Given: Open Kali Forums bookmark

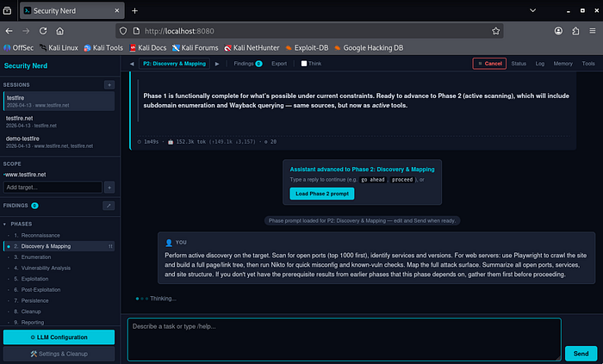Looking at the screenshot, I should coord(196,48).
